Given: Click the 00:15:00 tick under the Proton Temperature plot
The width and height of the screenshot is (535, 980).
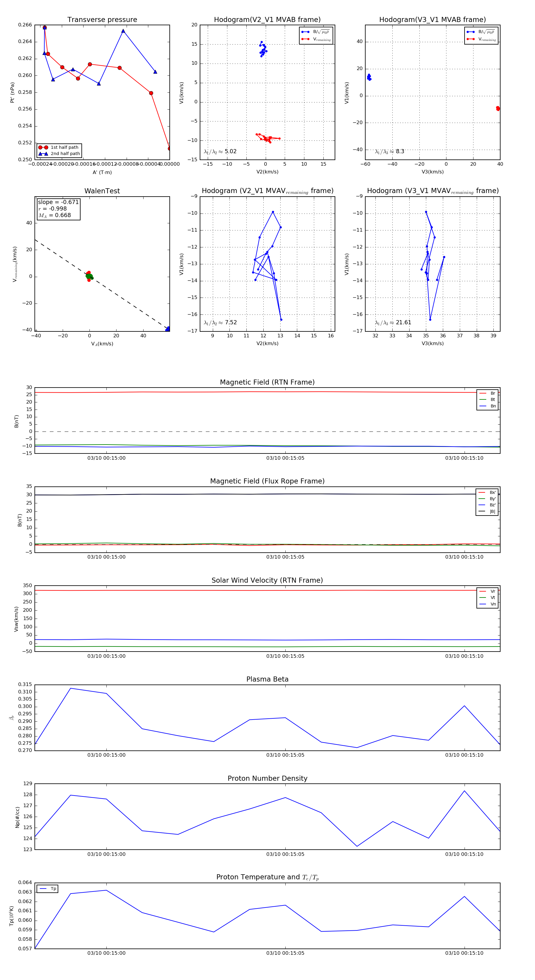Looking at the screenshot, I should 106,953.
